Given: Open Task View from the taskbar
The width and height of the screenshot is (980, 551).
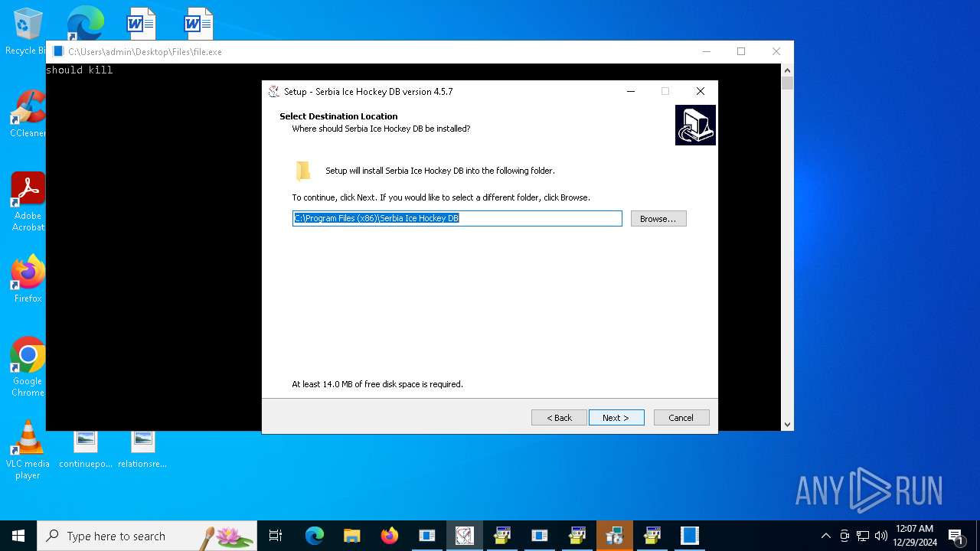Looking at the screenshot, I should [x=276, y=536].
